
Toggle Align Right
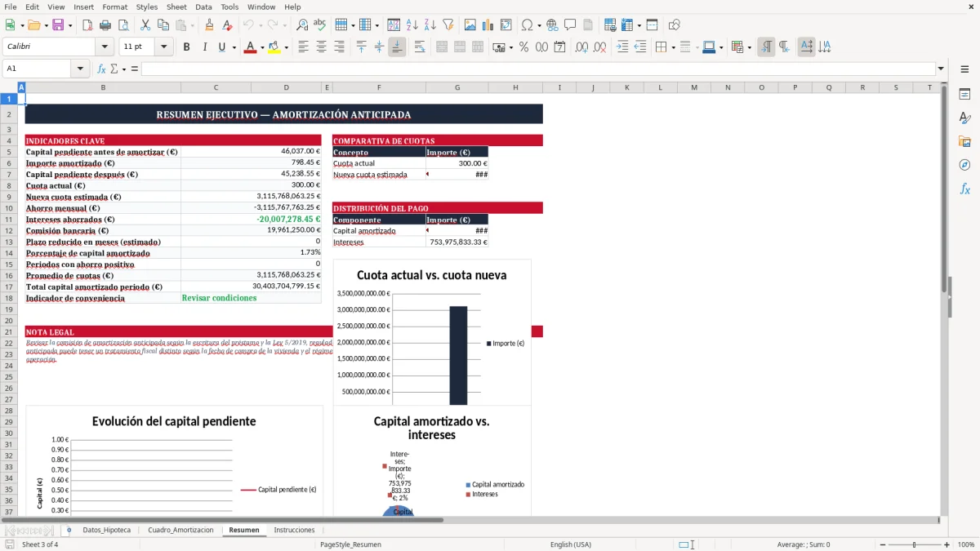pyautogui.click(x=339, y=47)
